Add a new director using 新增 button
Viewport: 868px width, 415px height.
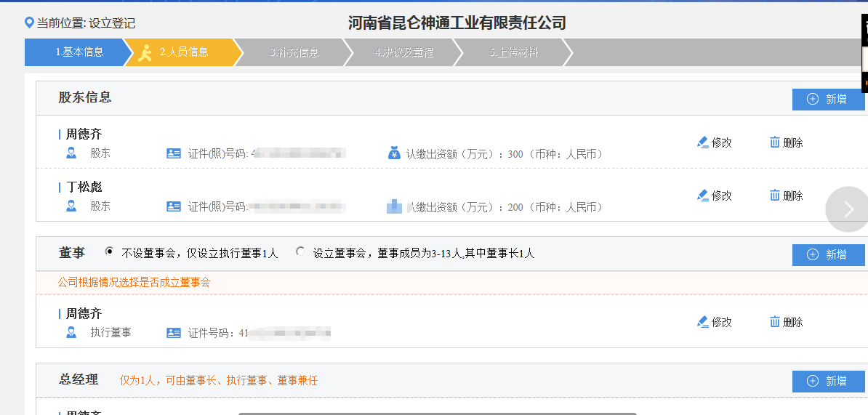click(828, 255)
